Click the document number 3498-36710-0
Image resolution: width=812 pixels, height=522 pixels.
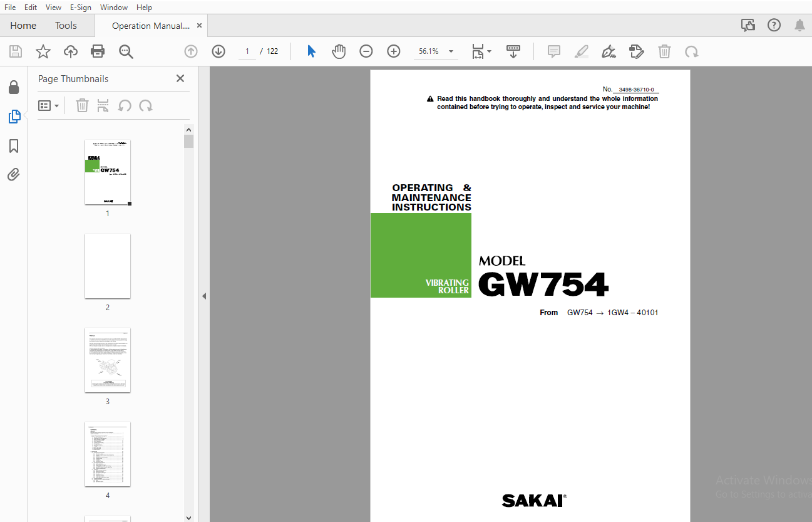[x=636, y=90]
